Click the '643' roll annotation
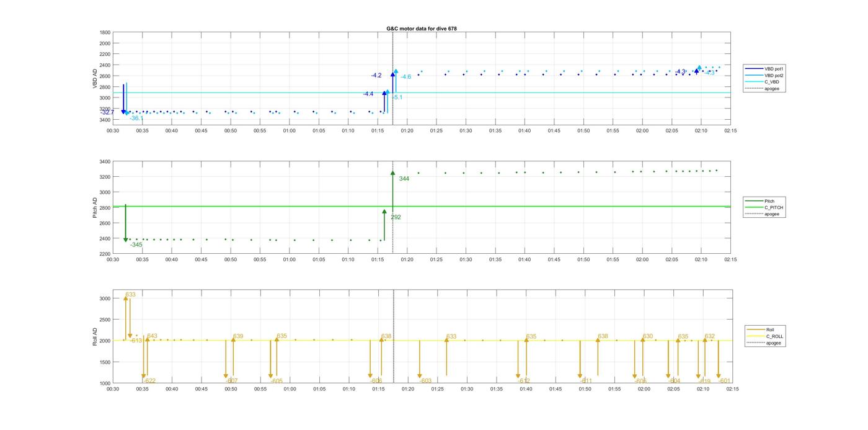The image size is (868, 430). tap(152, 336)
